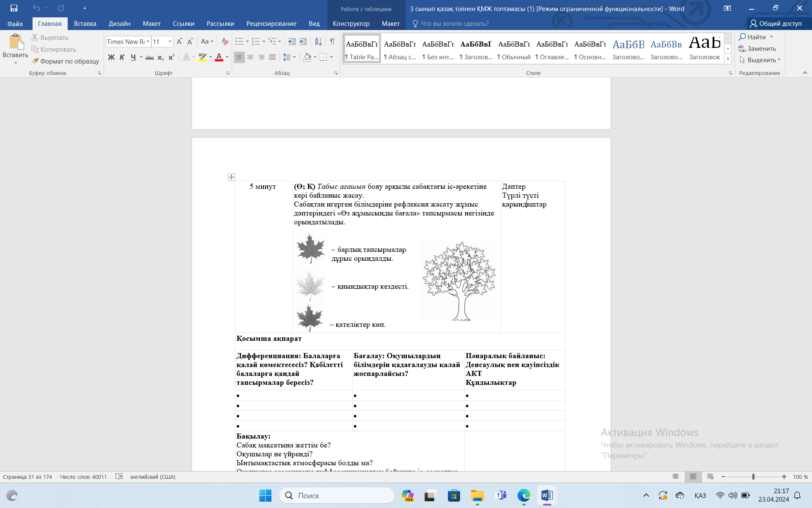Click the clear formatting eraser icon
Image resolution: width=812 pixels, height=508 pixels.
tap(225, 41)
